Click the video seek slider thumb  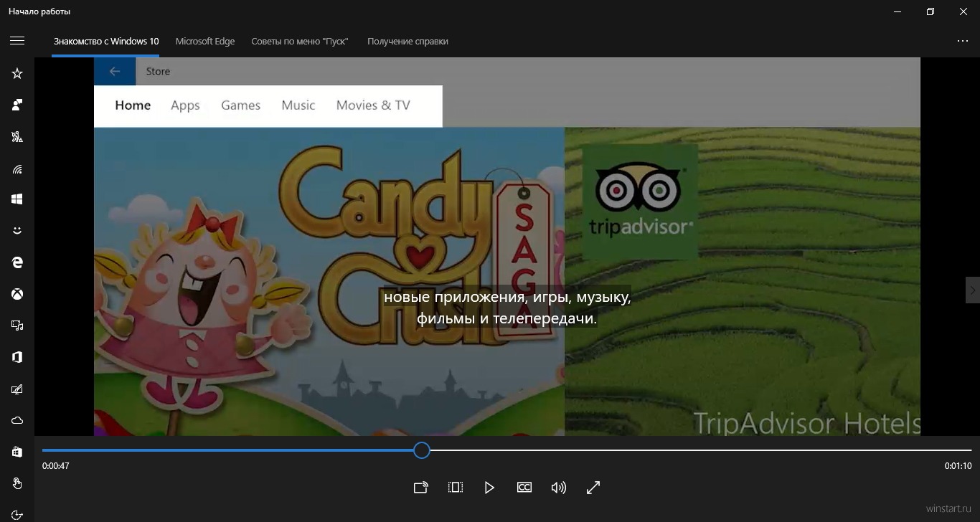pyautogui.click(x=422, y=450)
